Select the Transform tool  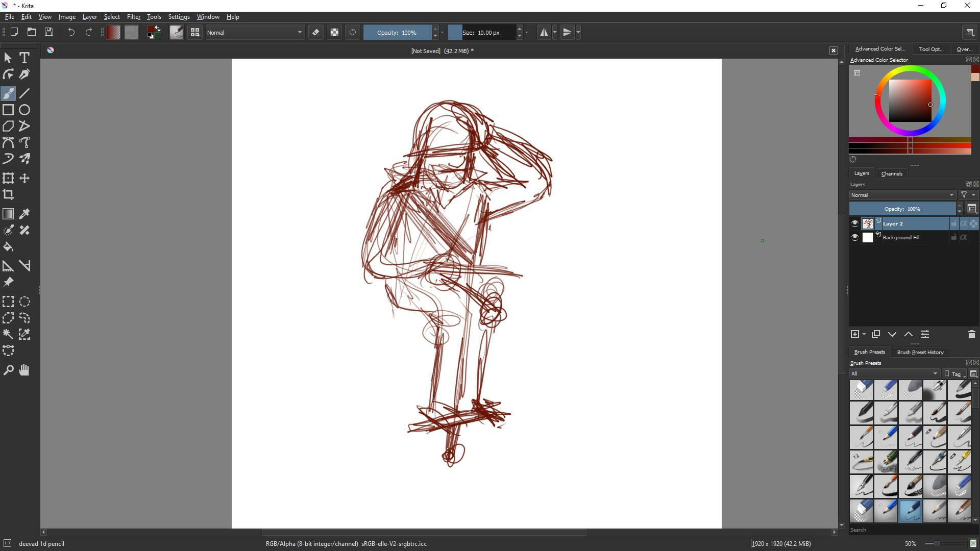click(8, 178)
